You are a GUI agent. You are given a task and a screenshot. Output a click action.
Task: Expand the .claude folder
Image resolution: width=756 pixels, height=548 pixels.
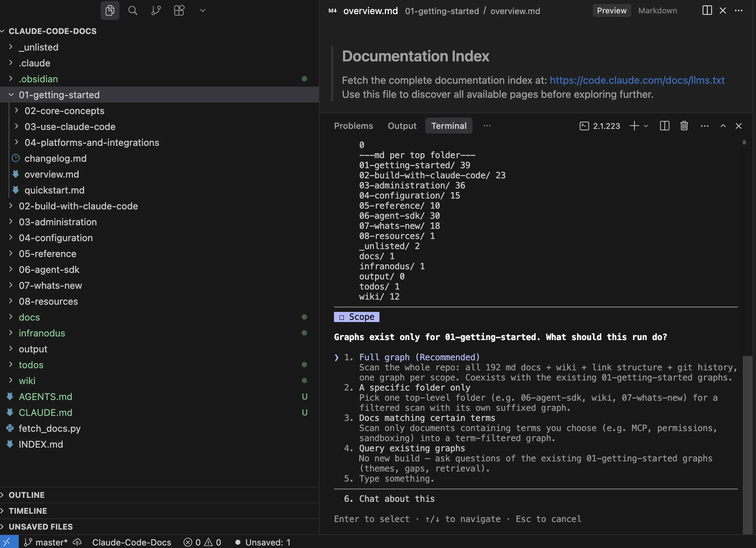(x=159, y=63)
